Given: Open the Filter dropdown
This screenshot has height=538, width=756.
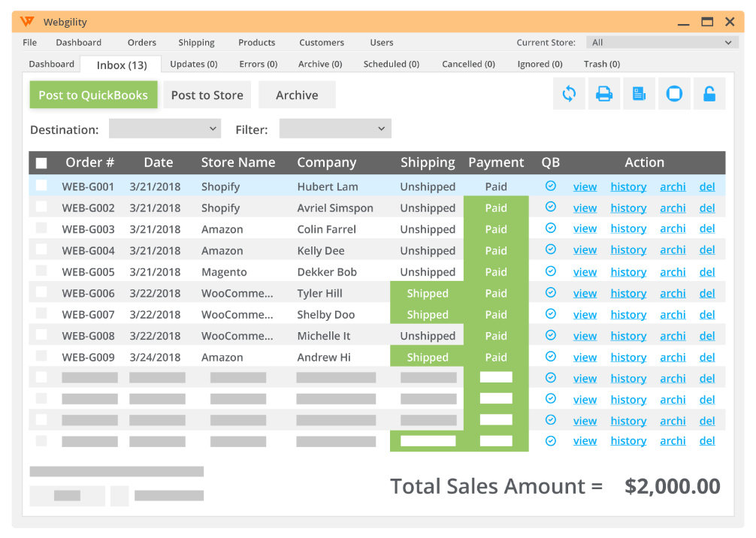Looking at the screenshot, I should (x=335, y=128).
